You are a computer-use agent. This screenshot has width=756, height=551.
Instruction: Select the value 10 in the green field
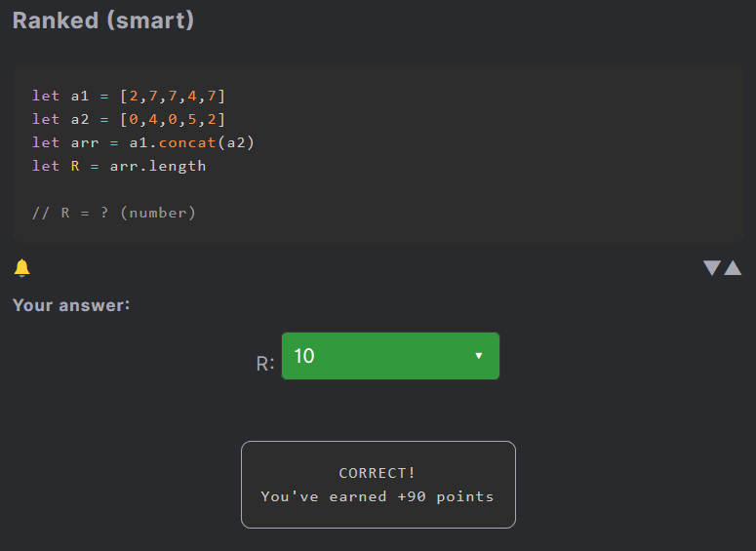(x=304, y=356)
